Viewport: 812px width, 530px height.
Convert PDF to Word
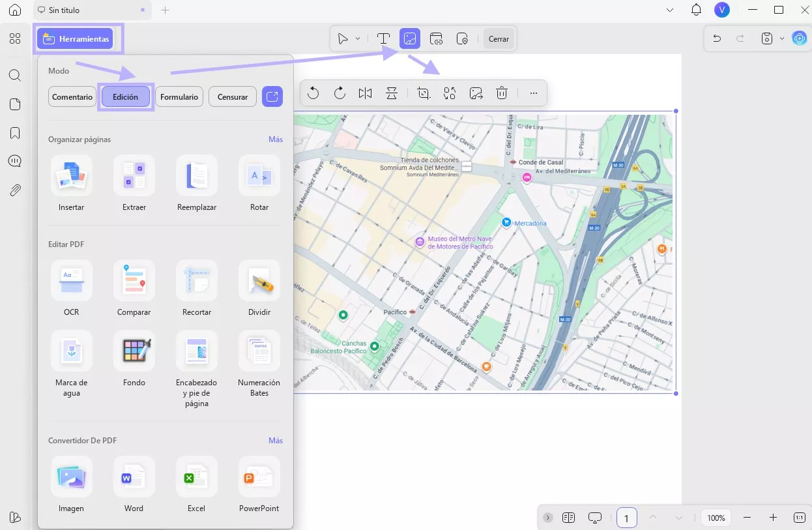(x=134, y=485)
